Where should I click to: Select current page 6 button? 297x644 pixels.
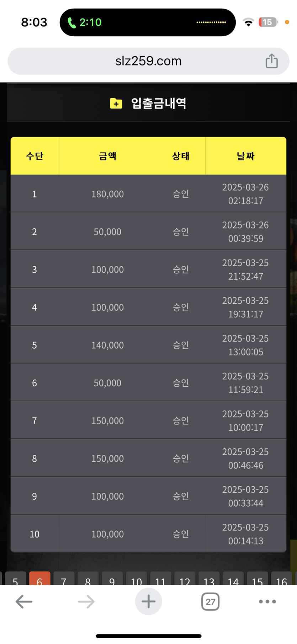(39, 579)
